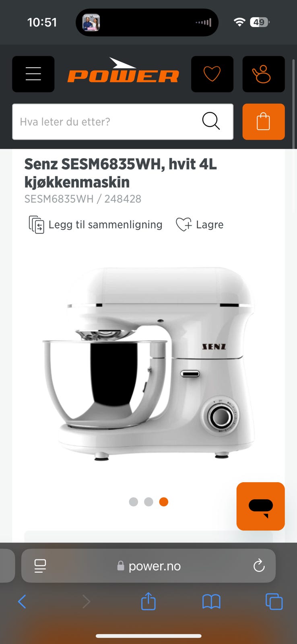The image size is (297, 644).
Task: Focus the 'Hva leter du etter?' search field
Action: (123, 122)
